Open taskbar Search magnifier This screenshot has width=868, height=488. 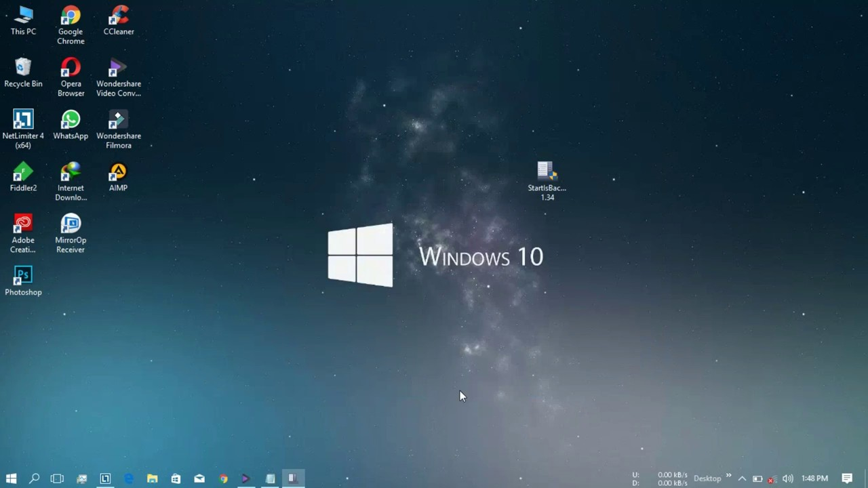(x=34, y=479)
